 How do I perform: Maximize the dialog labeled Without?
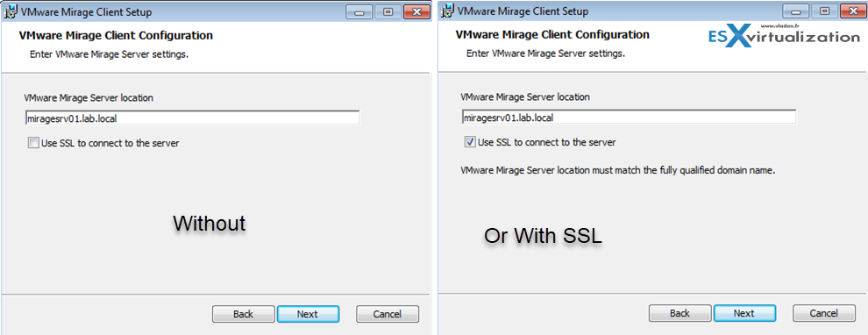[388, 11]
